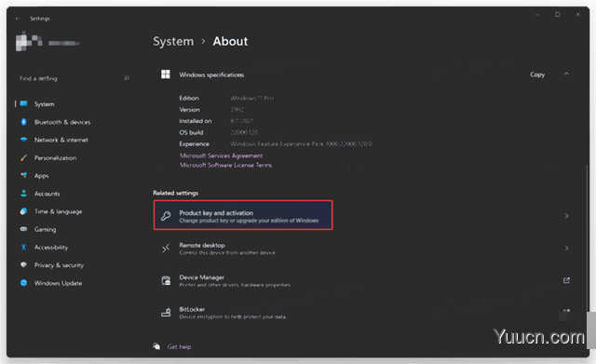Click the search icon in Find a setting
The image size is (596, 364).
click(x=127, y=78)
